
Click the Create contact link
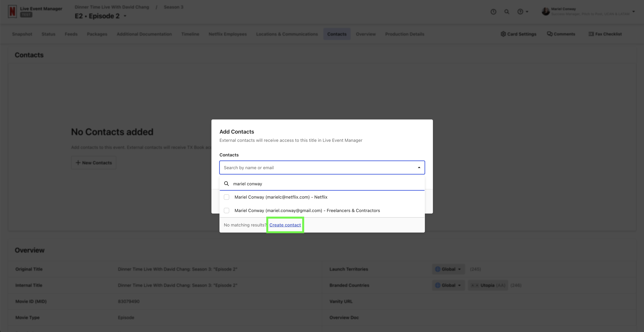tap(285, 225)
